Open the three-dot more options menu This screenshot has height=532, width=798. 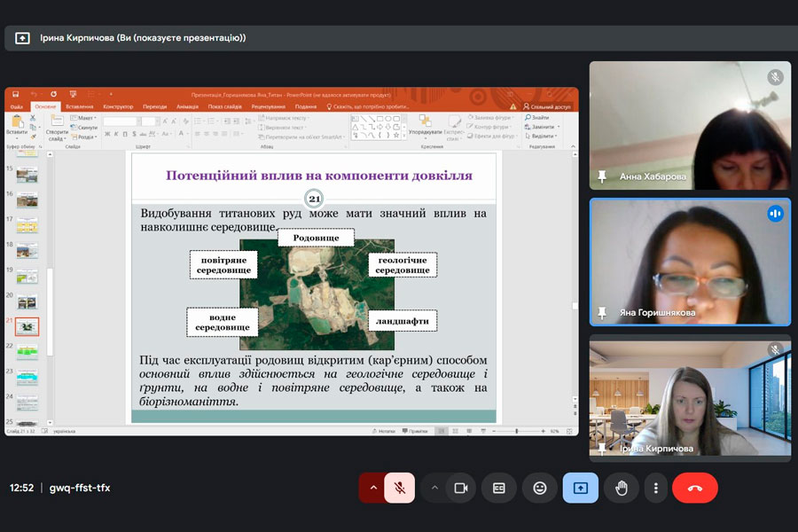[x=656, y=488]
